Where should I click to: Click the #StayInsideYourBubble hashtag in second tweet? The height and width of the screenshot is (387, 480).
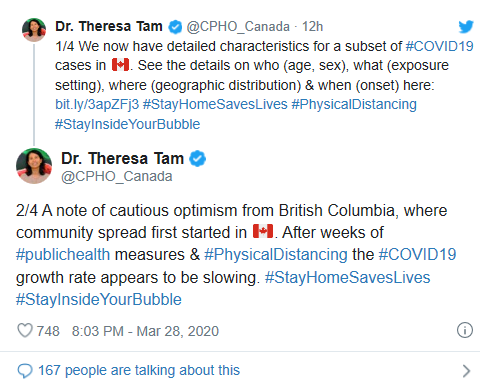point(99,299)
